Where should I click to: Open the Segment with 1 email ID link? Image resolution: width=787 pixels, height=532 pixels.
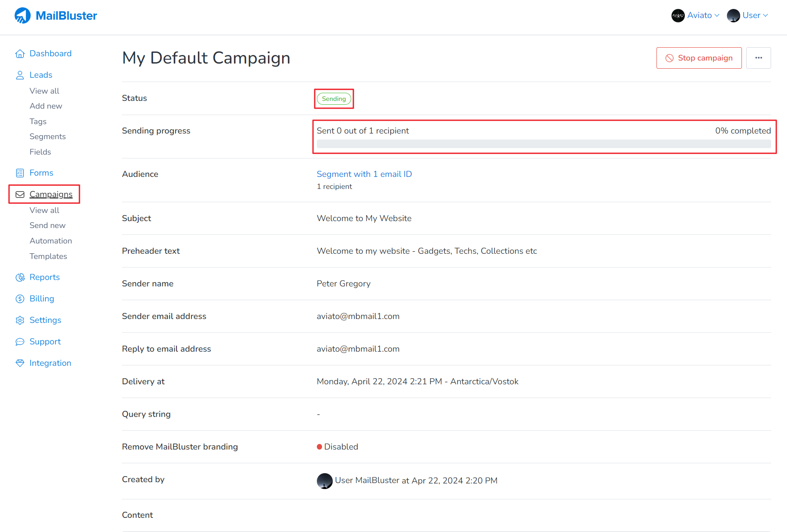click(x=364, y=174)
